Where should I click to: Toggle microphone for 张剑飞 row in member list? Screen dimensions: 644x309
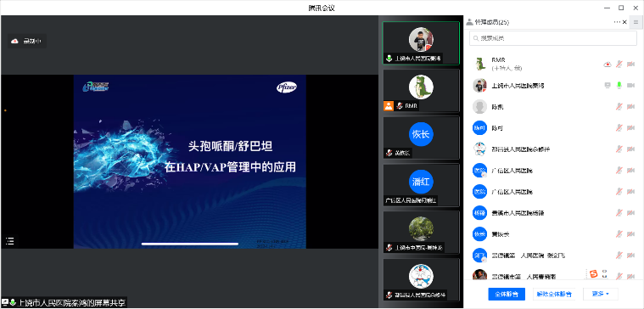point(619,256)
